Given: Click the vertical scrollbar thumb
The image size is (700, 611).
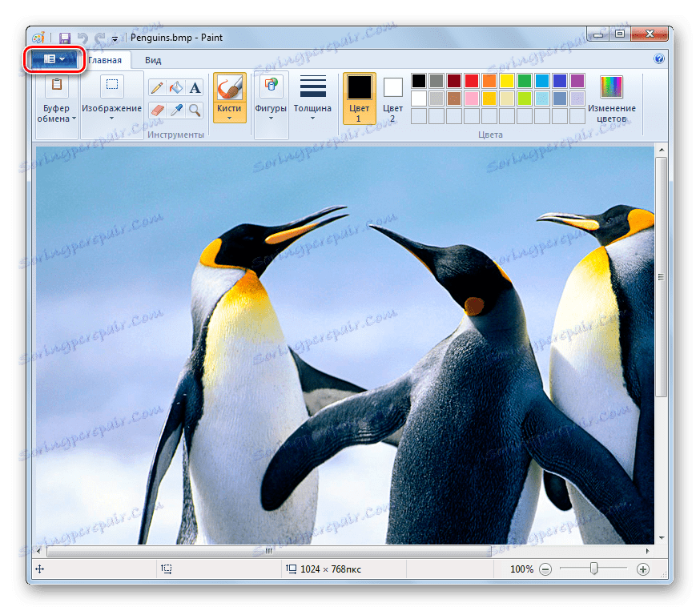Looking at the screenshot, I should [662, 277].
